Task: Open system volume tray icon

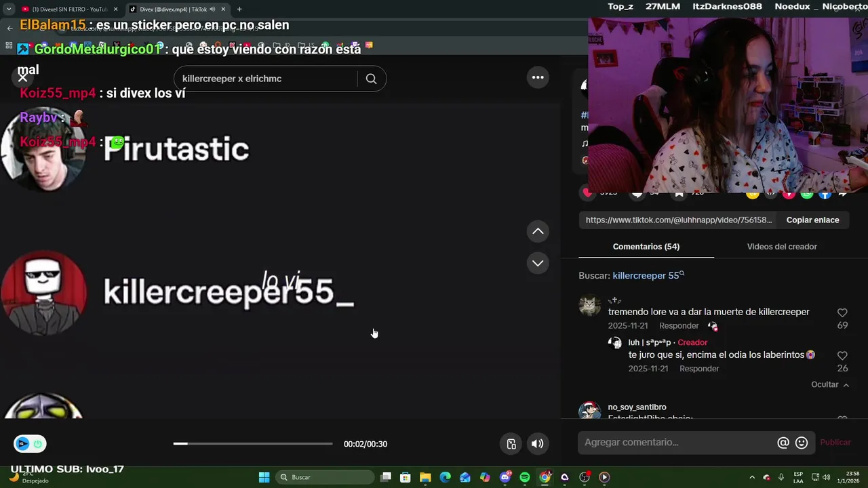Action: point(827,477)
